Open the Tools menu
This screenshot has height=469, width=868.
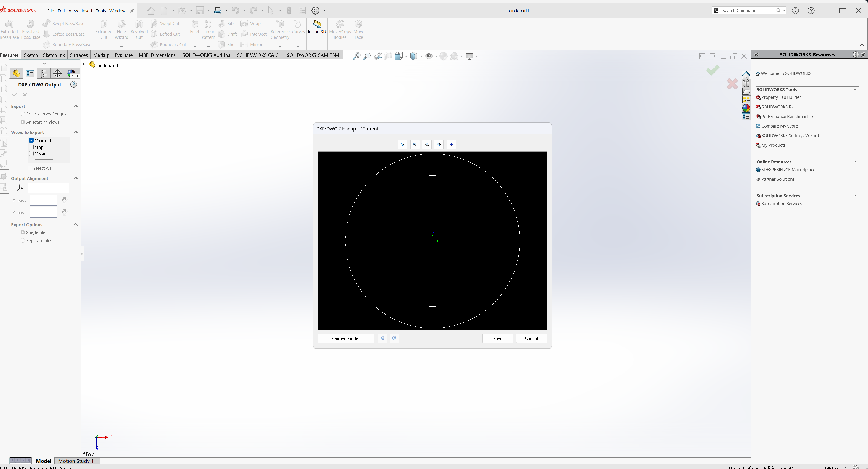click(100, 11)
